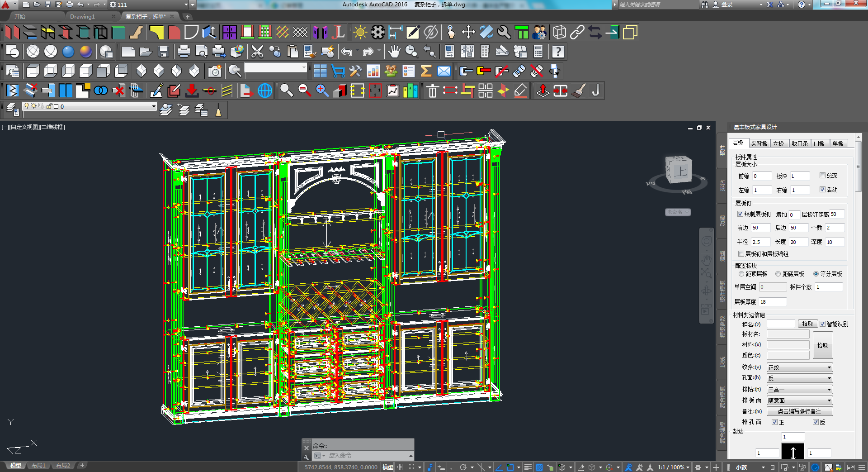
Task: Click the question mark help icon
Action: coord(558,52)
